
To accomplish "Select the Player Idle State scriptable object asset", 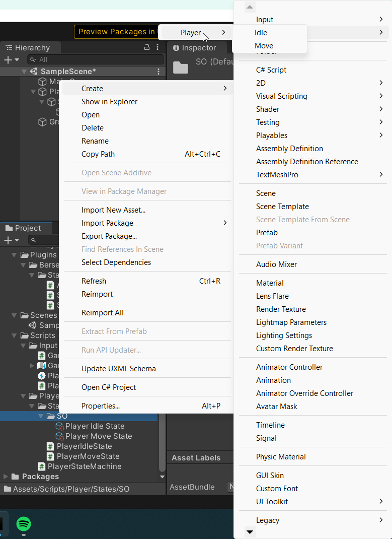I will click(x=95, y=426).
